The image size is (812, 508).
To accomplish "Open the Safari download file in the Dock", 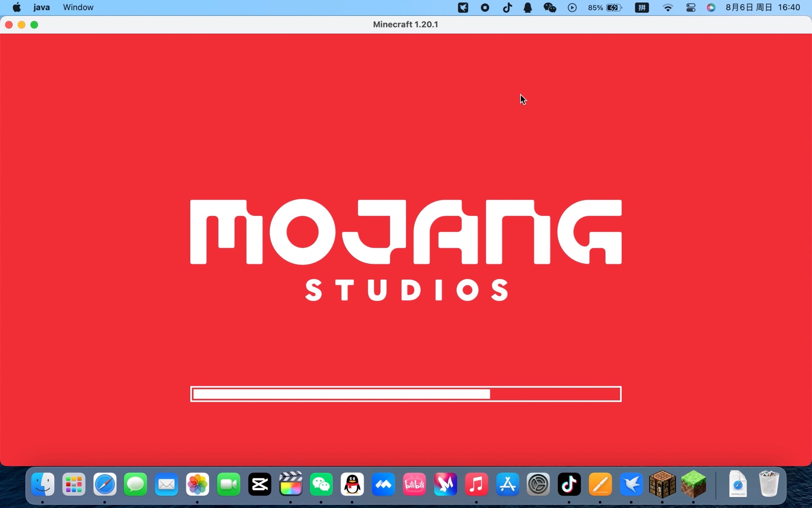I will [738, 483].
